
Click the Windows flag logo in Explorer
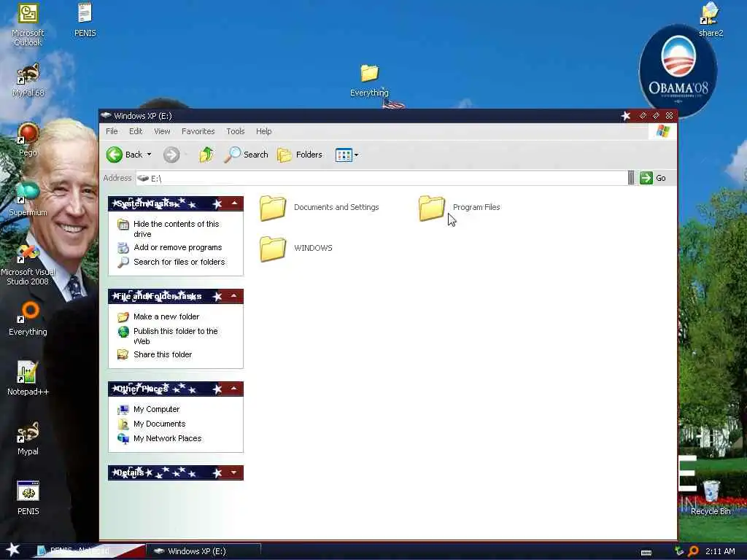click(x=663, y=131)
